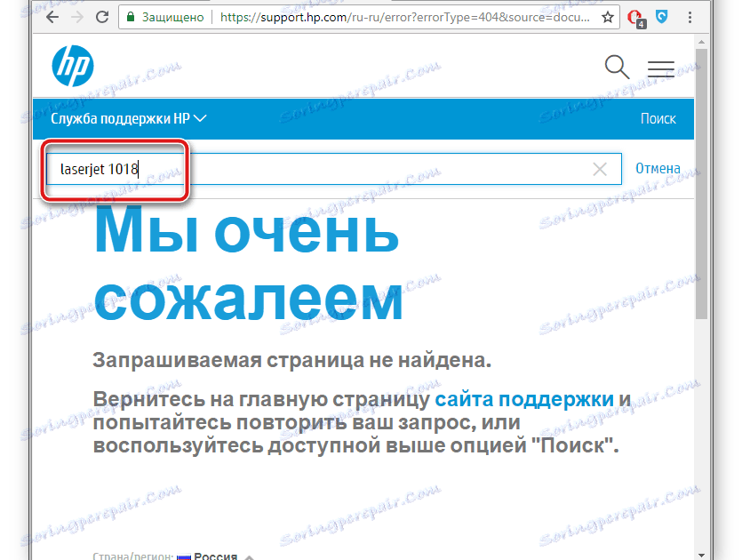Click the Поиск link in the blue bar

(x=658, y=119)
